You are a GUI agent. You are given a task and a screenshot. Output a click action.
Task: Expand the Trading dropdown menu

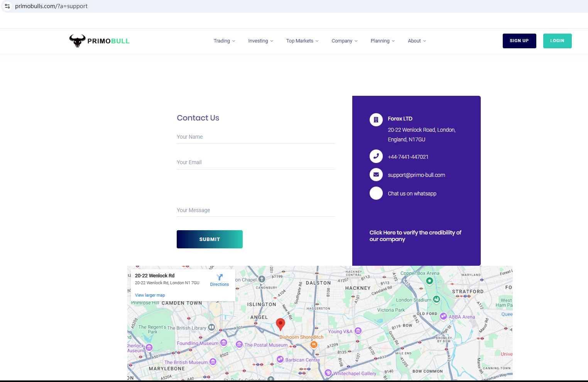pyautogui.click(x=224, y=41)
